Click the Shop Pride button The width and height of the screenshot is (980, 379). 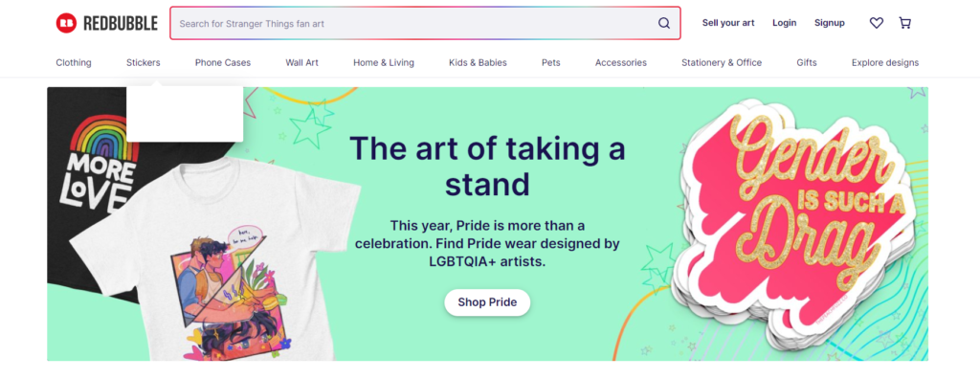click(x=487, y=302)
